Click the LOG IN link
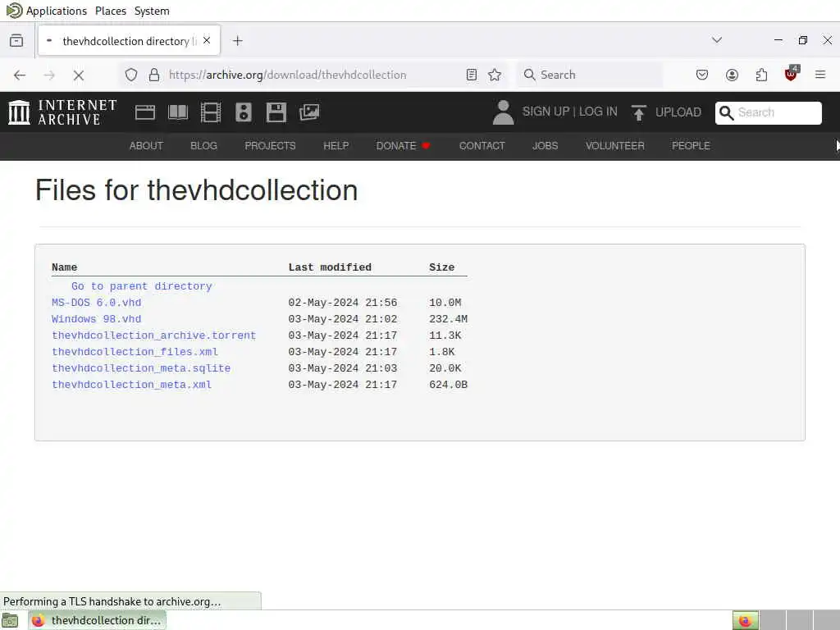This screenshot has height=630, width=840. (x=598, y=112)
